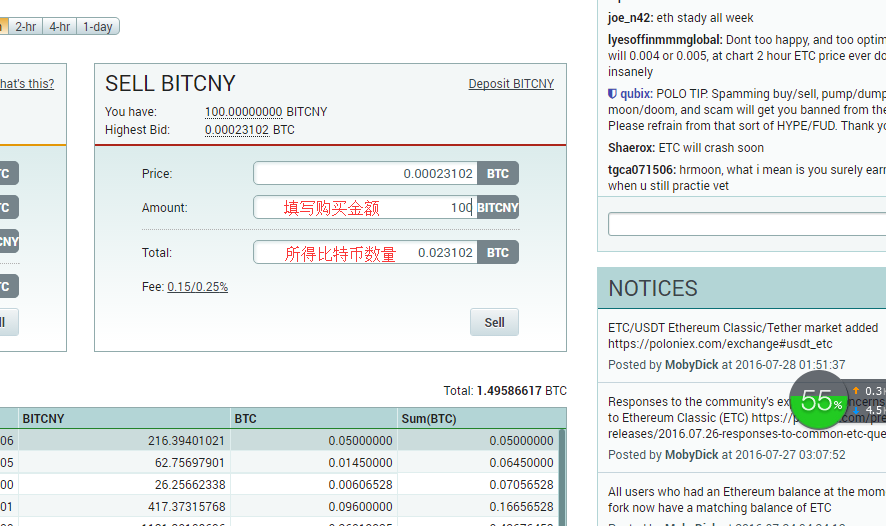Click the lyesoffinmmmglobal chat username
The image size is (886, 526).
point(665,40)
